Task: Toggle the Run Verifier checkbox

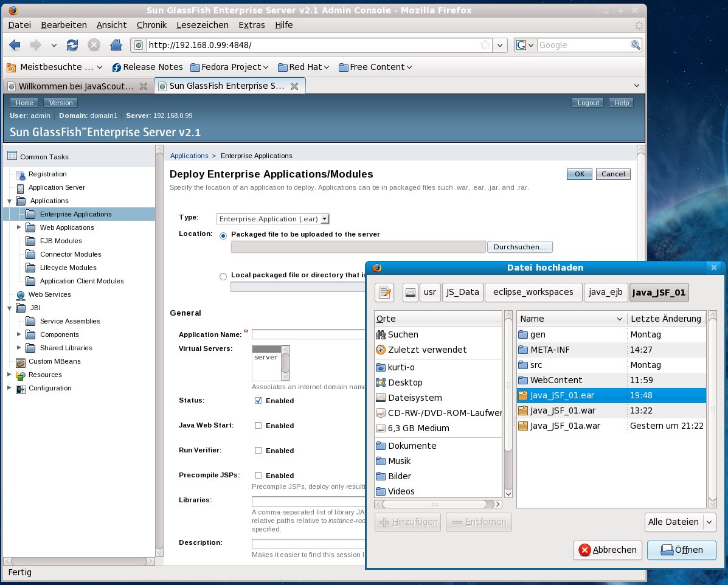Action: pyautogui.click(x=258, y=451)
